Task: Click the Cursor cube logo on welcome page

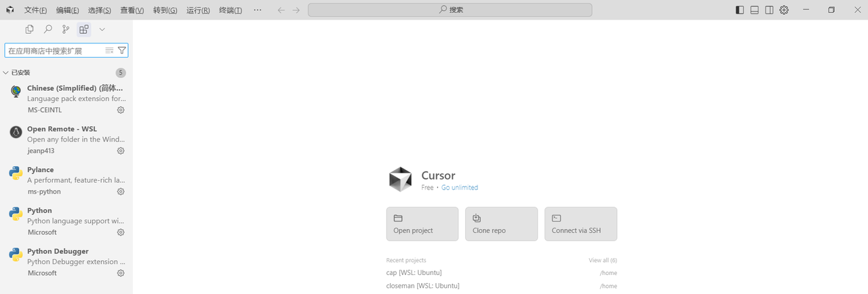Action: click(x=400, y=180)
